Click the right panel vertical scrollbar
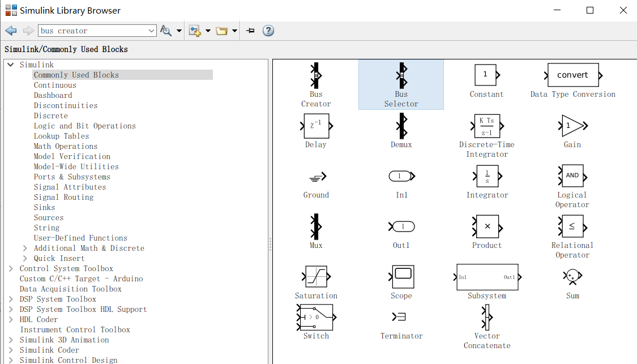This screenshot has width=637, height=364. [270, 243]
